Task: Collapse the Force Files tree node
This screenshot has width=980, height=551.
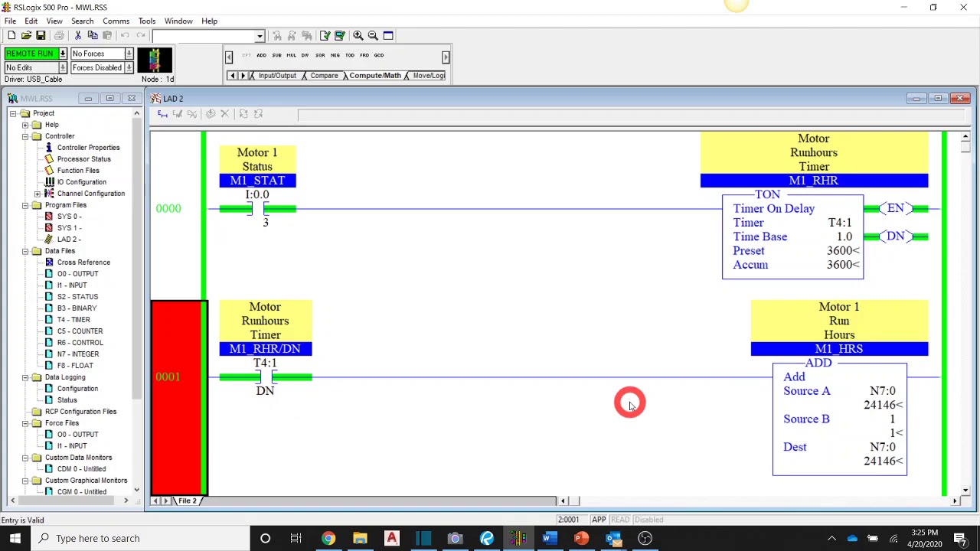Action: coord(25,423)
